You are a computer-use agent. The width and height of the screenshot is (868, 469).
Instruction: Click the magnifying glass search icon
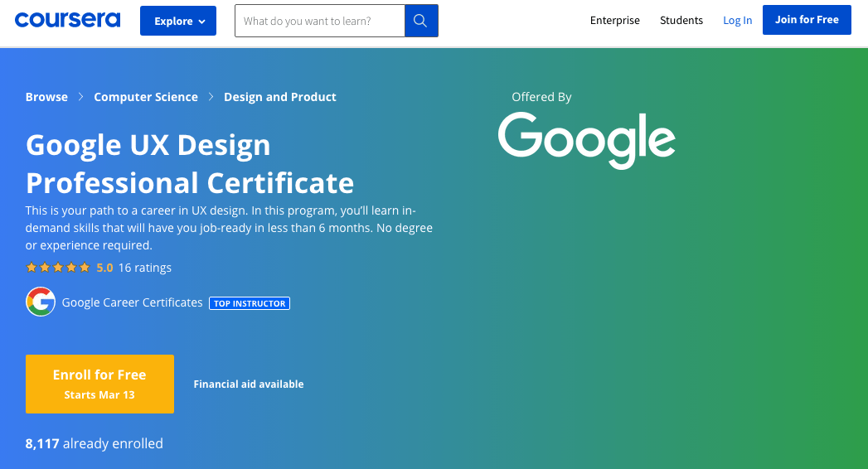point(420,21)
